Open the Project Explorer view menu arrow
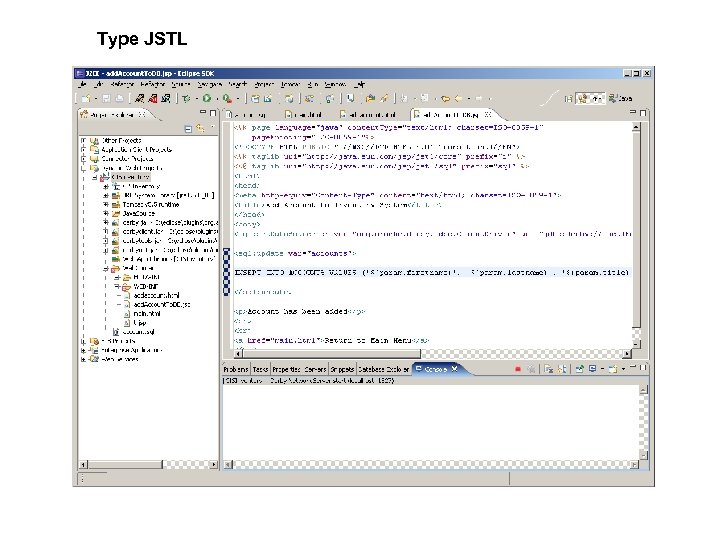The image size is (720, 540). click(x=212, y=127)
